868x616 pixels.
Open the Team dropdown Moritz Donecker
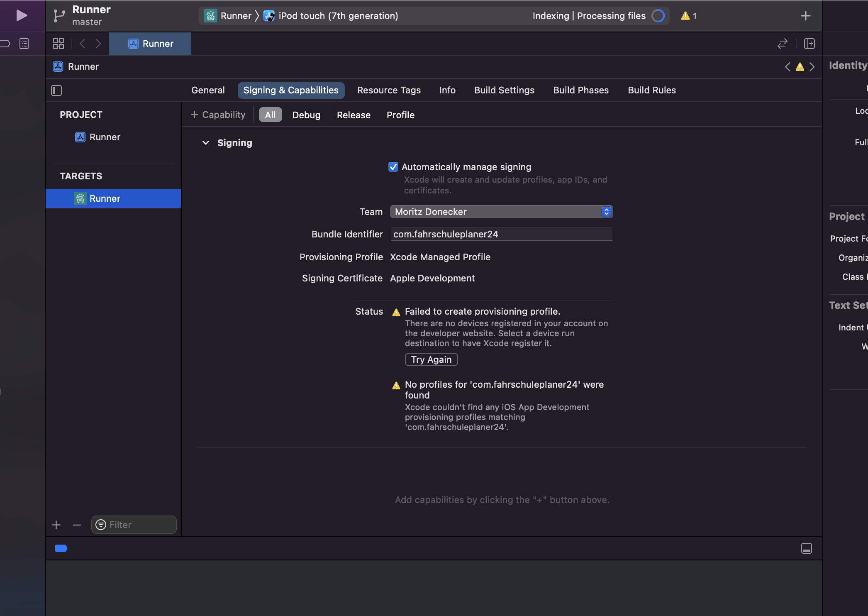point(501,212)
